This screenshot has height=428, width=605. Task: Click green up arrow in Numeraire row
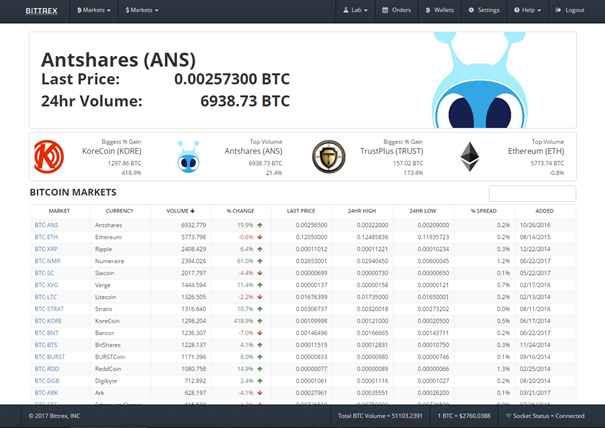point(260,261)
